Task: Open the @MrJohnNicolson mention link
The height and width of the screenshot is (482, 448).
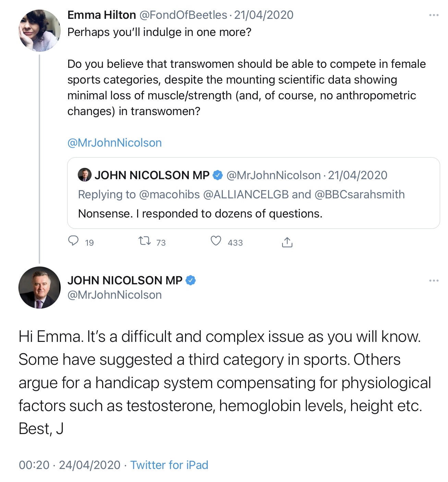Action: point(114,143)
